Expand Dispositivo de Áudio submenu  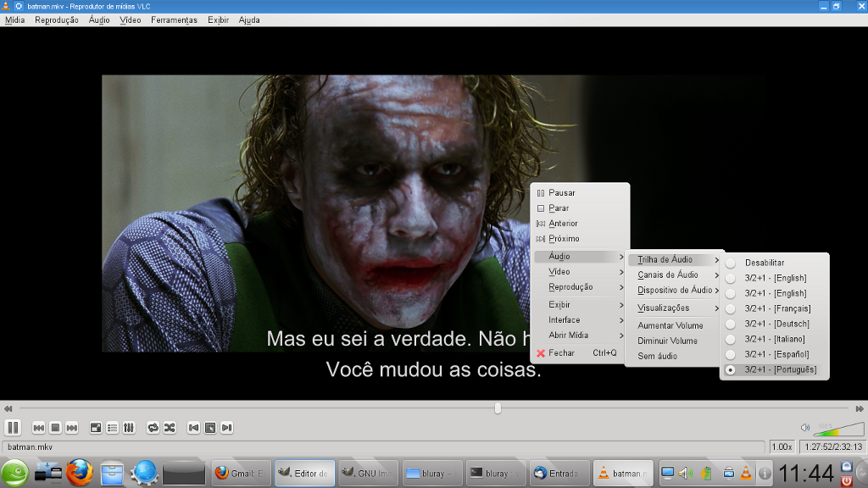point(674,290)
